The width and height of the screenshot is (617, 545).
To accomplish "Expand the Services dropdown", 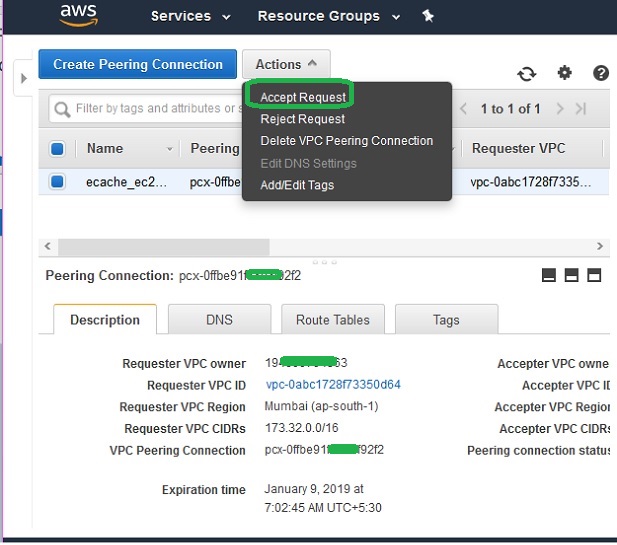I will tap(190, 16).
